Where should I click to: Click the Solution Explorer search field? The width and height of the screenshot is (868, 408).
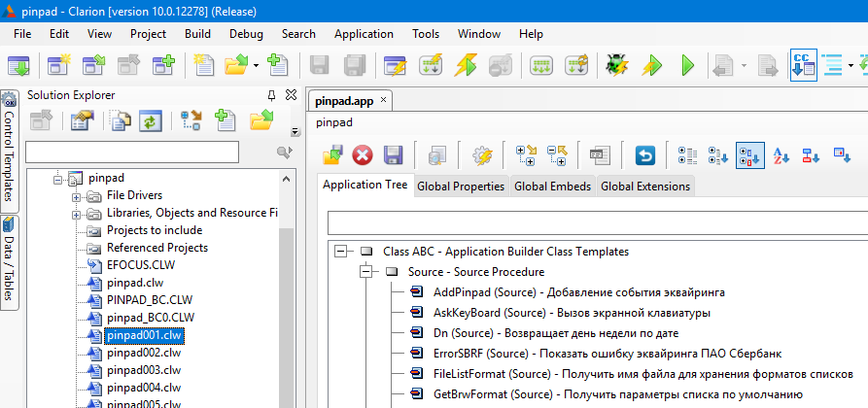[132, 153]
